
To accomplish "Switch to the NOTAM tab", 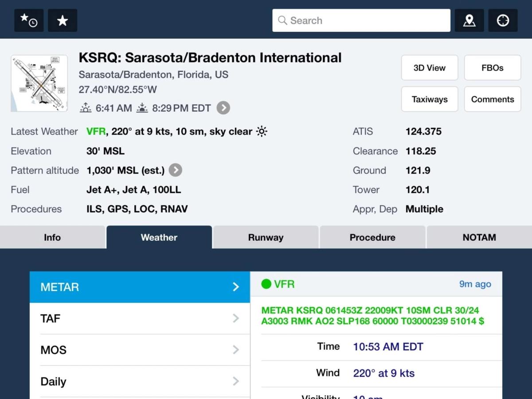I will click(479, 237).
